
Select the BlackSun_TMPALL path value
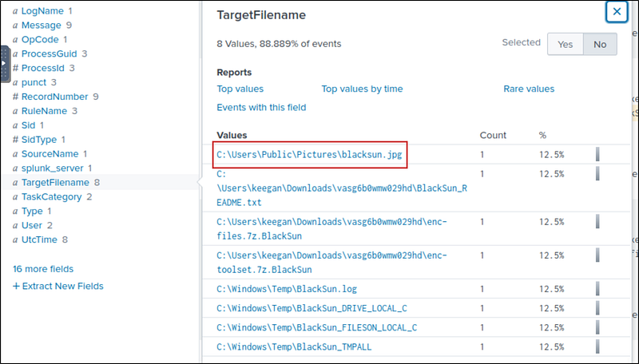293,347
